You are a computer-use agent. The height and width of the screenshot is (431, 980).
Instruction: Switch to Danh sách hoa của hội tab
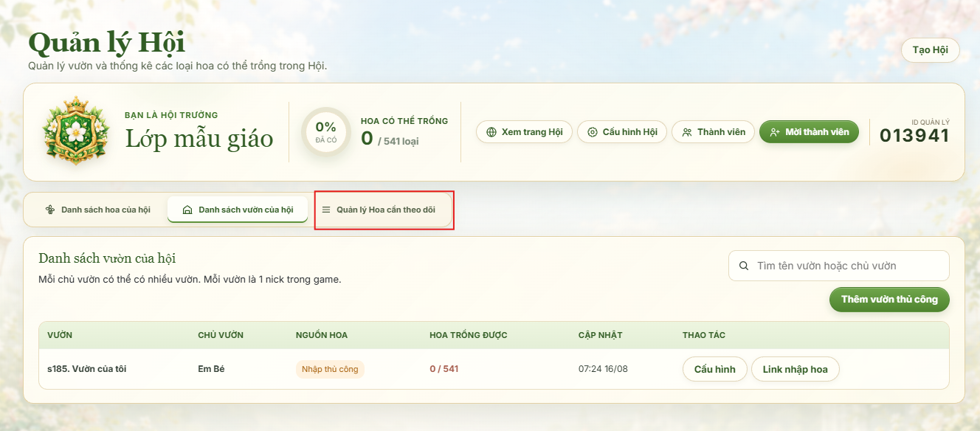tap(98, 210)
